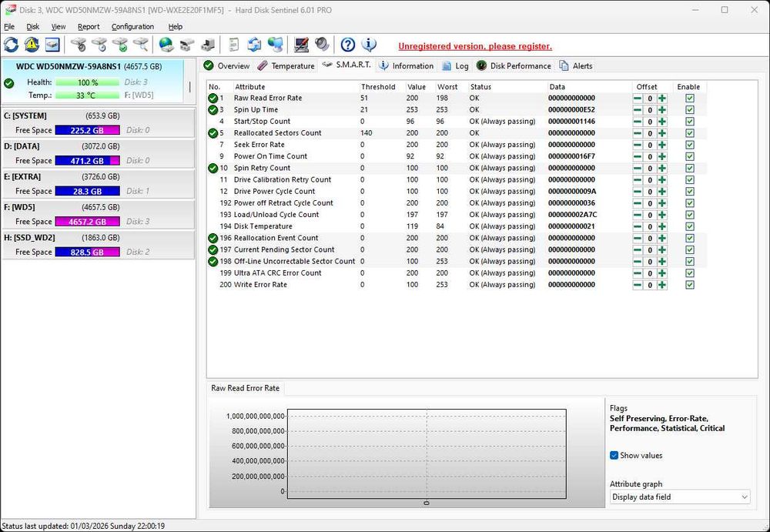Open the File menu
770x532 pixels.
click(8, 26)
